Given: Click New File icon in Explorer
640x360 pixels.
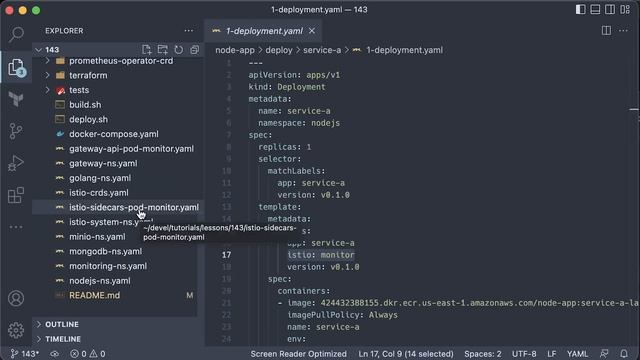Looking at the screenshot, I should (147, 50).
